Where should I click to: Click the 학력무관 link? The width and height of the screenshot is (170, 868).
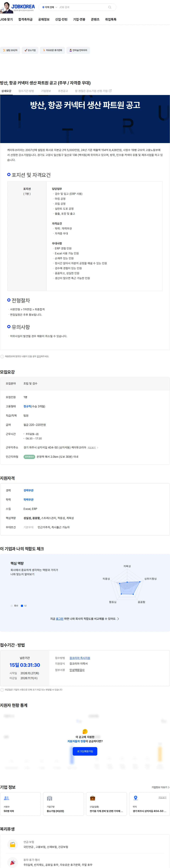(x=28, y=499)
